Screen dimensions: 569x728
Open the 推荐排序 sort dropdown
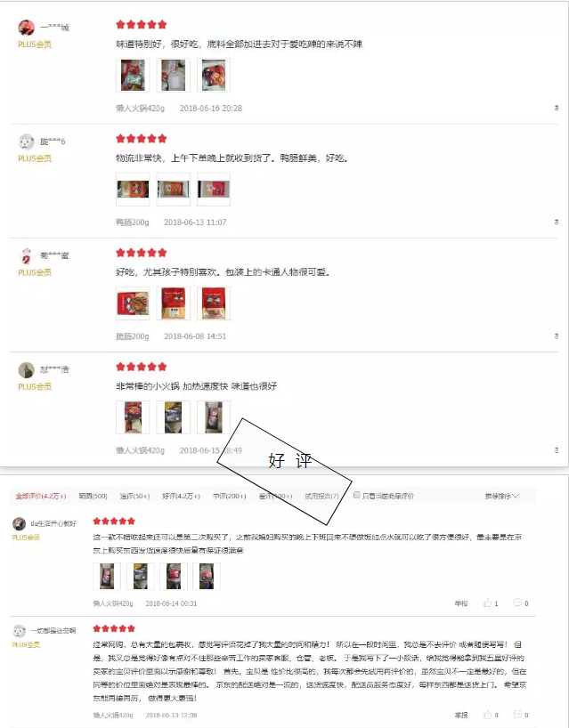pos(501,497)
